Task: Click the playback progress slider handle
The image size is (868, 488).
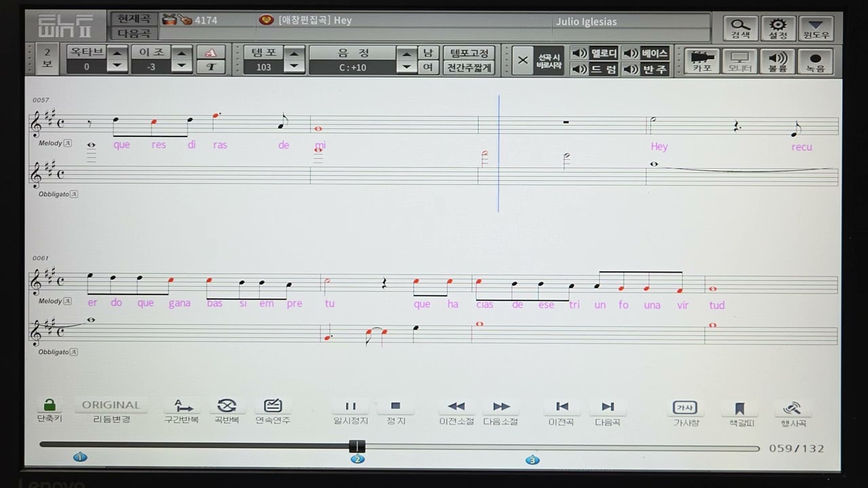Action: click(x=357, y=447)
